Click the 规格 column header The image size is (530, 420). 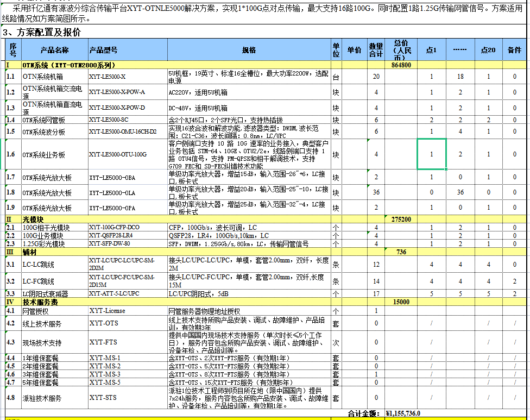249,50
